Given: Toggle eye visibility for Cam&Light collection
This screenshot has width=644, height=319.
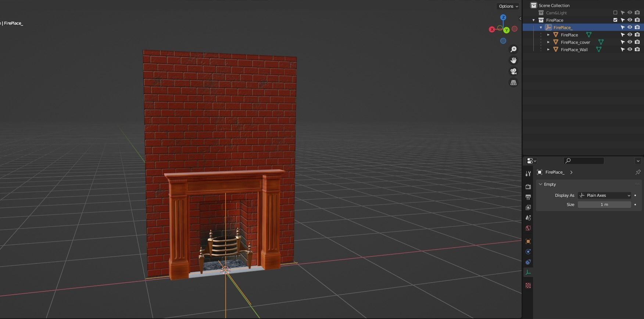Looking at the screenshot, I should [x=630, y=13].
